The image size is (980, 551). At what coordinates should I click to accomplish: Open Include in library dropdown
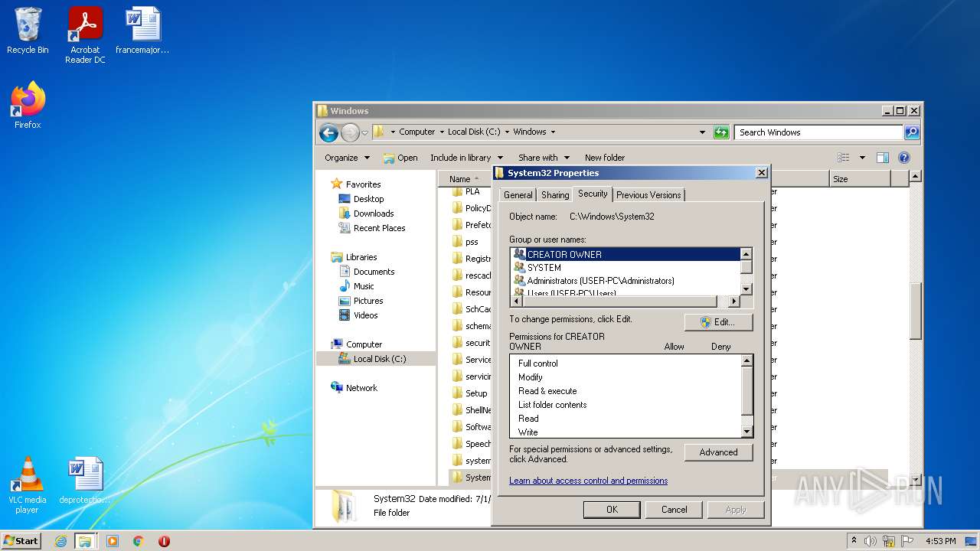click(466, 158)
